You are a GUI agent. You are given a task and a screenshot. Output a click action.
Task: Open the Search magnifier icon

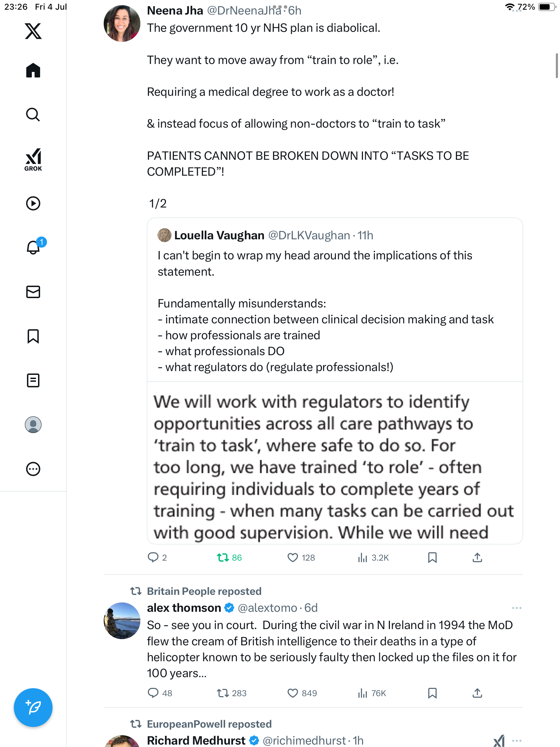pos(33,114)
